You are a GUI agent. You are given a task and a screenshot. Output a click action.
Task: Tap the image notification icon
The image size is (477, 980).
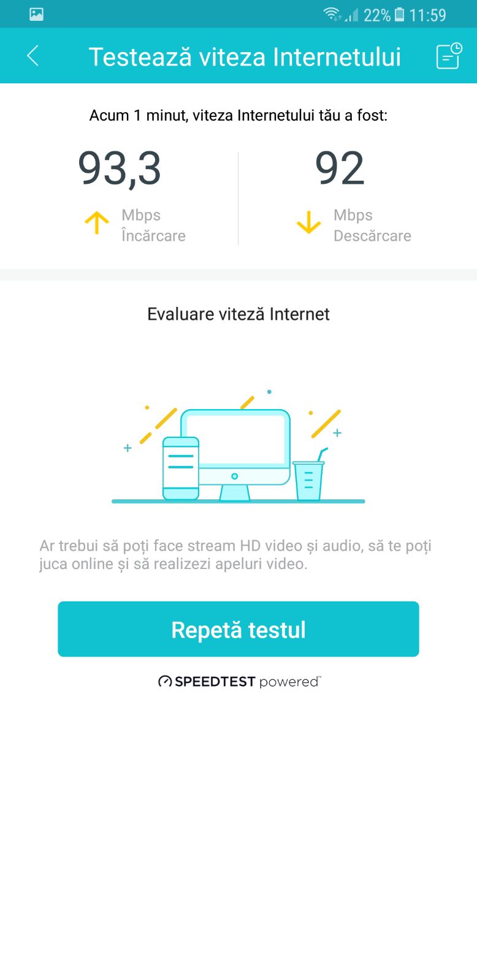pyautogui.click(x=36, y=14)
